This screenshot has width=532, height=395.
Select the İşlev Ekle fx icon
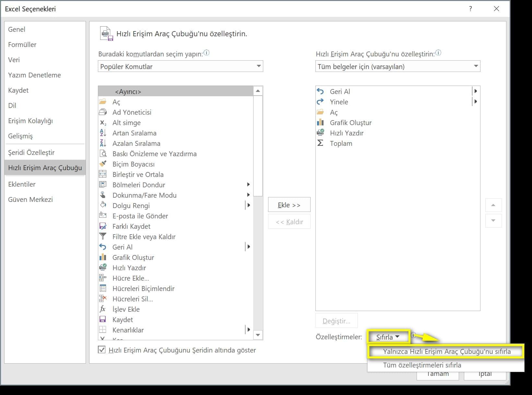103,309
